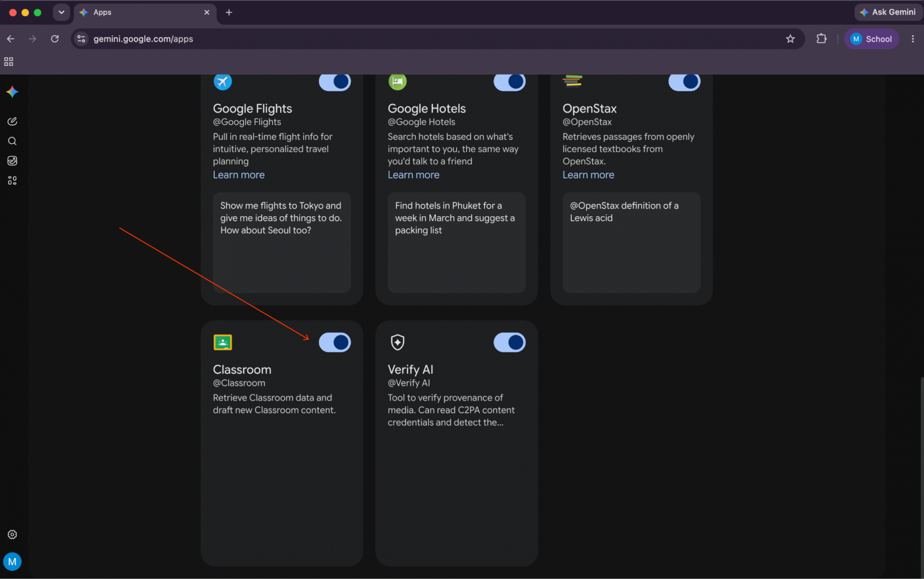This screenshot has height=579, width=924.
Task: Close the Apps tab
Action: click(x=207, y=12)
